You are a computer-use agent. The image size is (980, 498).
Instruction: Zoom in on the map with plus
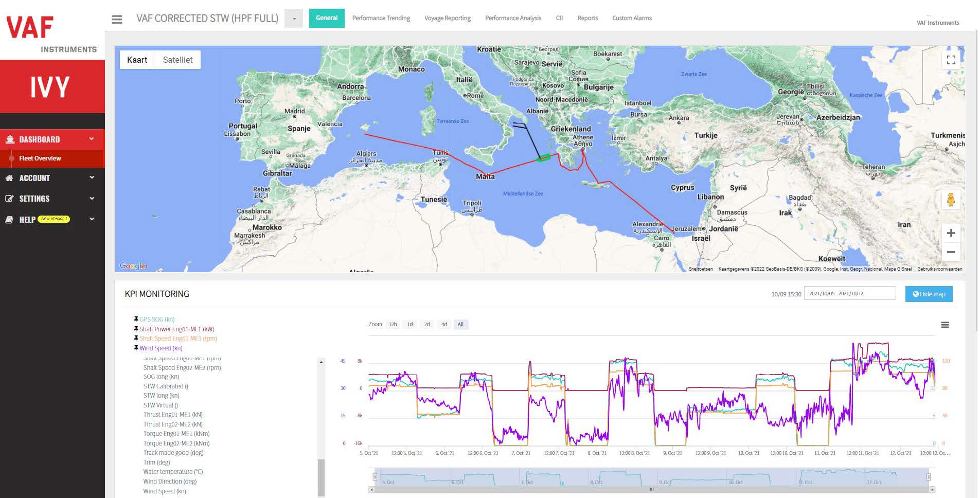coord(951,233)
